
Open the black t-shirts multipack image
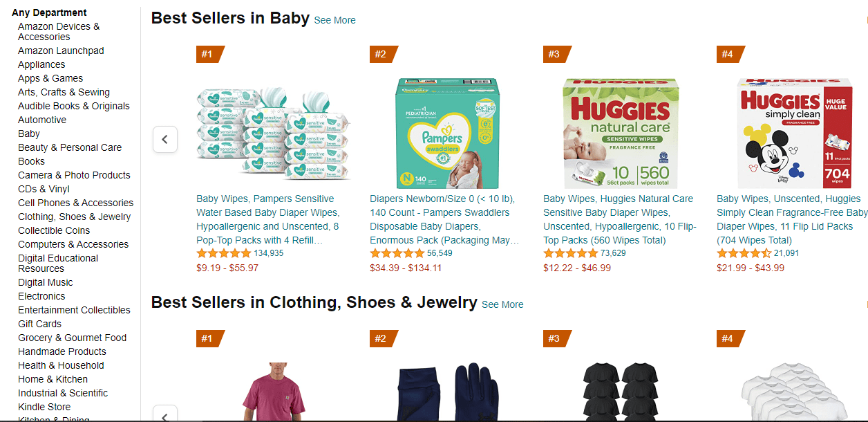[x=621, y=392]
